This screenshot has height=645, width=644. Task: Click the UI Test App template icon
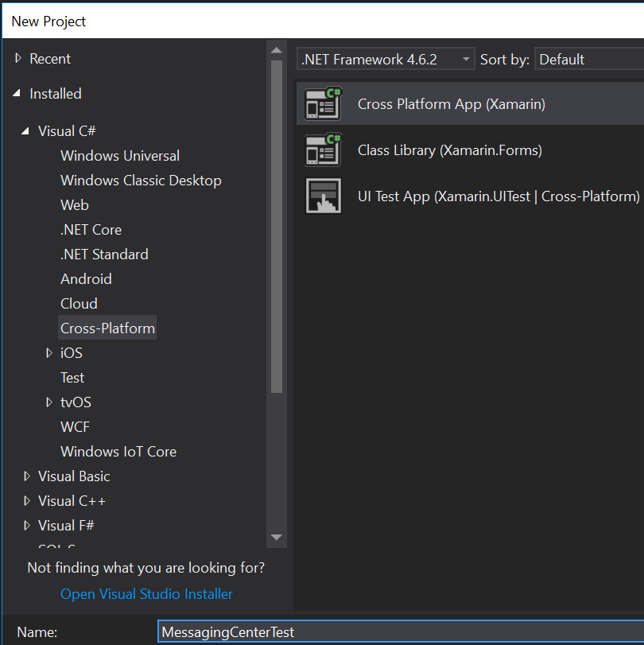(x=322, y=196)
